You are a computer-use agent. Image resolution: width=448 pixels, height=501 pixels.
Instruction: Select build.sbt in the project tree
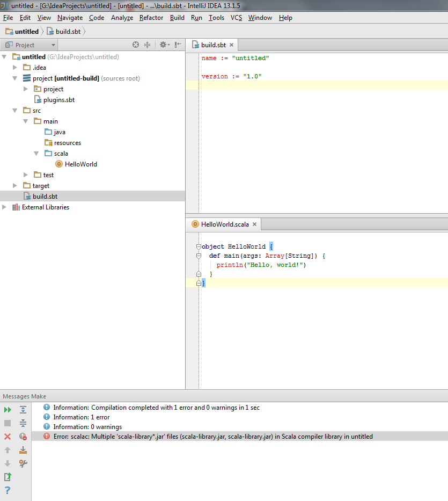coord(93,196)
